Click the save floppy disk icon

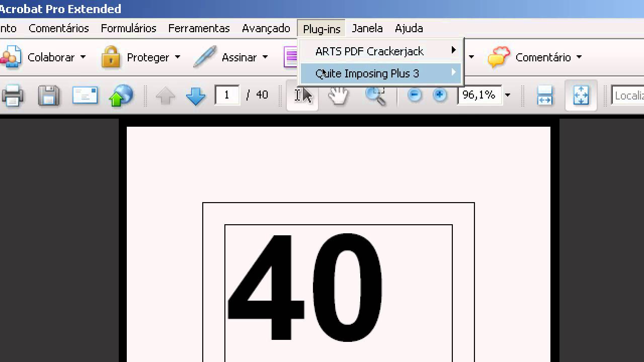(49, 95)
